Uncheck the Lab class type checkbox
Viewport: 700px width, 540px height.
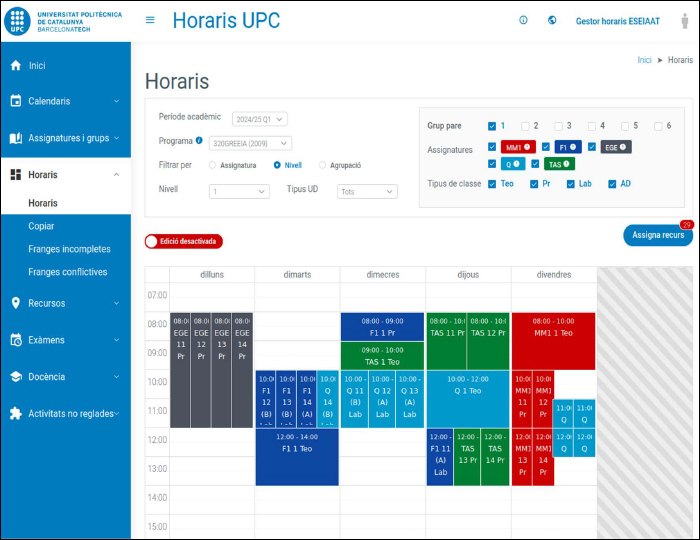pos(571,184)
